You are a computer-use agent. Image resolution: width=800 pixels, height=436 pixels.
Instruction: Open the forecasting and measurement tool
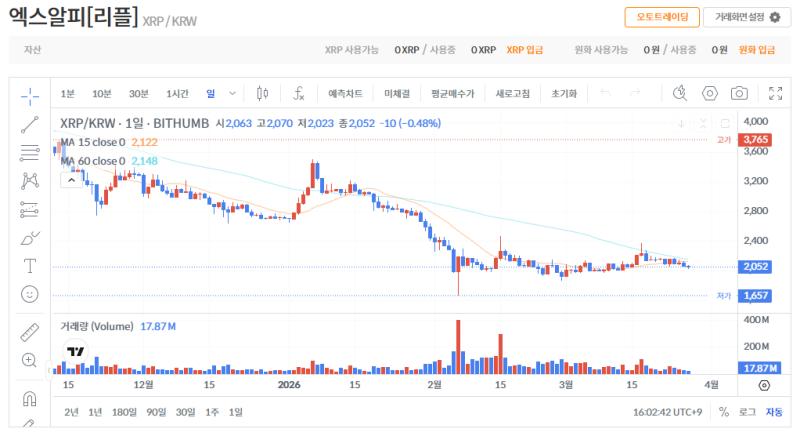click(30, 210)
